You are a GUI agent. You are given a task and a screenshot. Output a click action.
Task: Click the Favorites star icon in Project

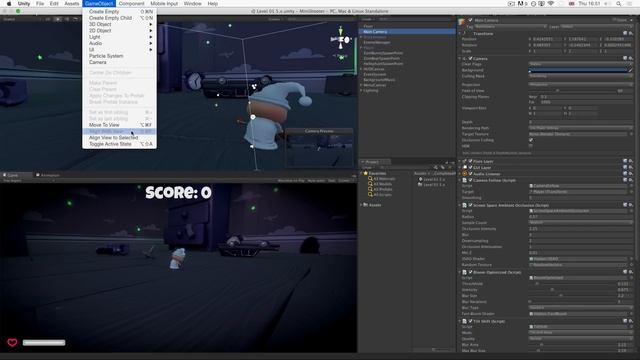click(366, 173)
